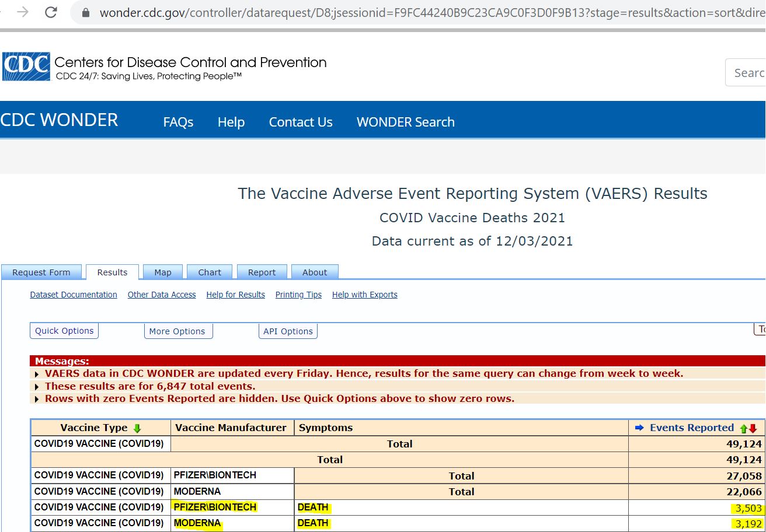Sort Events Reported descending with red arrow
Image resolution: width=766 pixels, height=532 pixels.
pos(753,429)
